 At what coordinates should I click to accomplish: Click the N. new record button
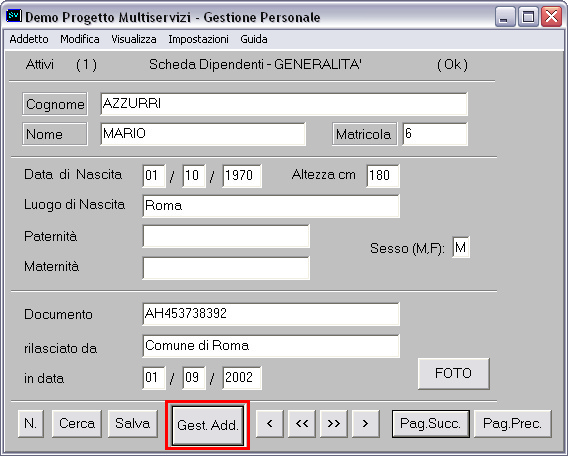[30, 423]
